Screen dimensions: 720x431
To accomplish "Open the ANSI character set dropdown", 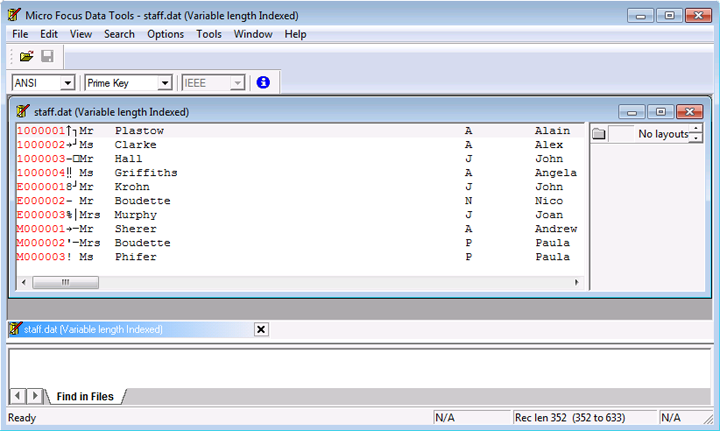I will click(68, 83).
